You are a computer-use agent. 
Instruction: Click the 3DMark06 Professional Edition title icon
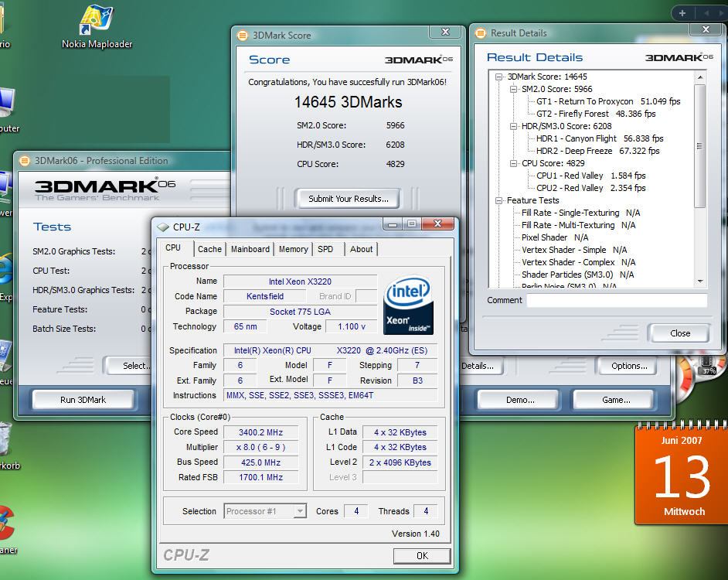pos(25,160)
